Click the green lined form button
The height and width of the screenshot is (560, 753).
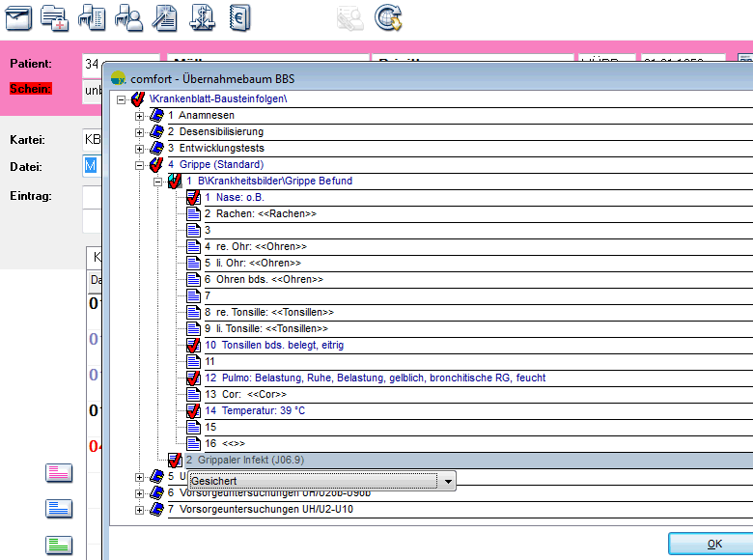pyautogui.click(x=59, y=545)
